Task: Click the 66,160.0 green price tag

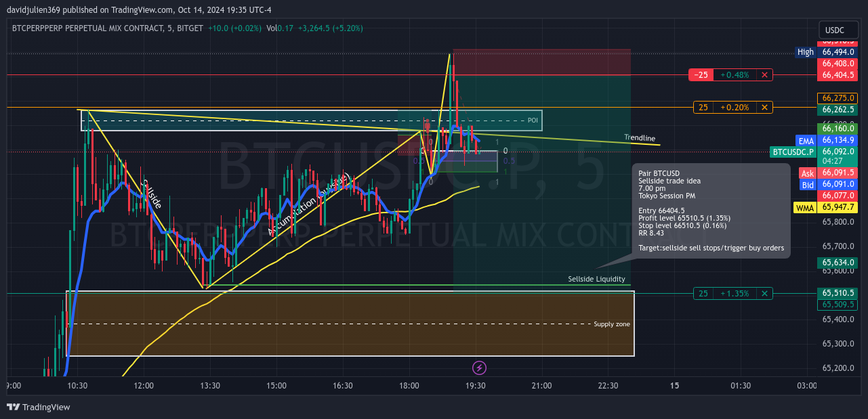Action: coord(838,128)
